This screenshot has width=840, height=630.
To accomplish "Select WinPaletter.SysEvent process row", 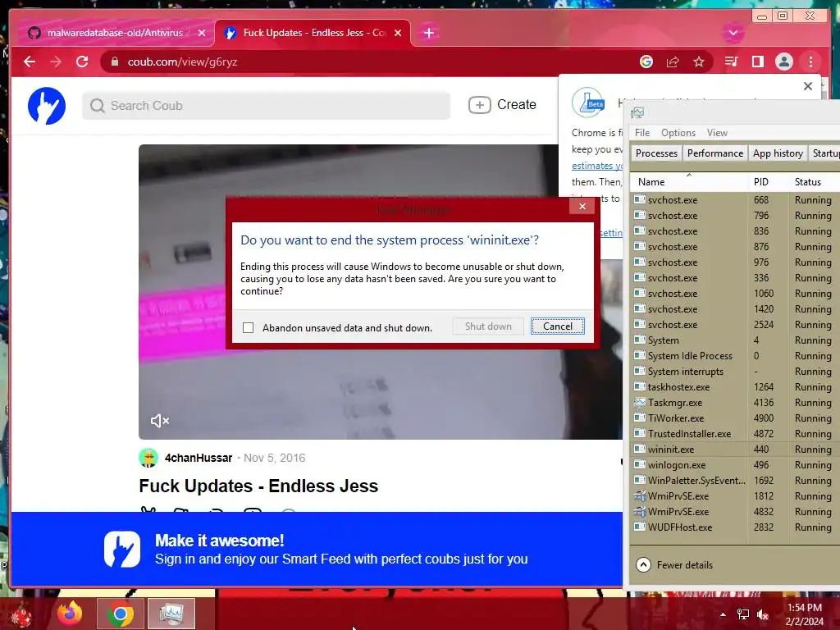I will (735, 480).
